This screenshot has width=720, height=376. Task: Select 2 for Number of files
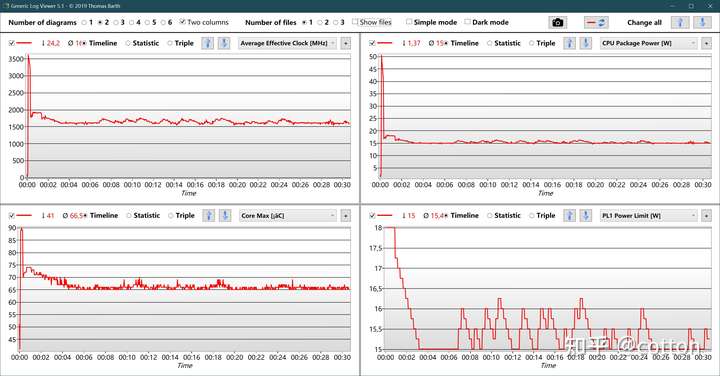[x=323, y=22]
